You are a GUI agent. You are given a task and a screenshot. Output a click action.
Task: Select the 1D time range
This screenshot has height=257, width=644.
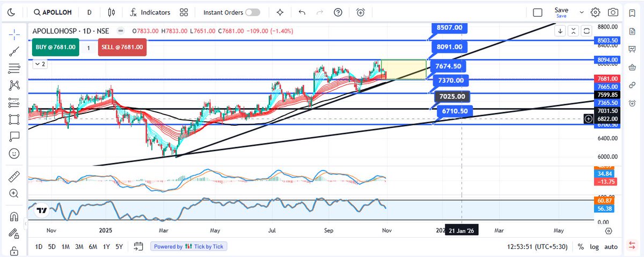39,246
